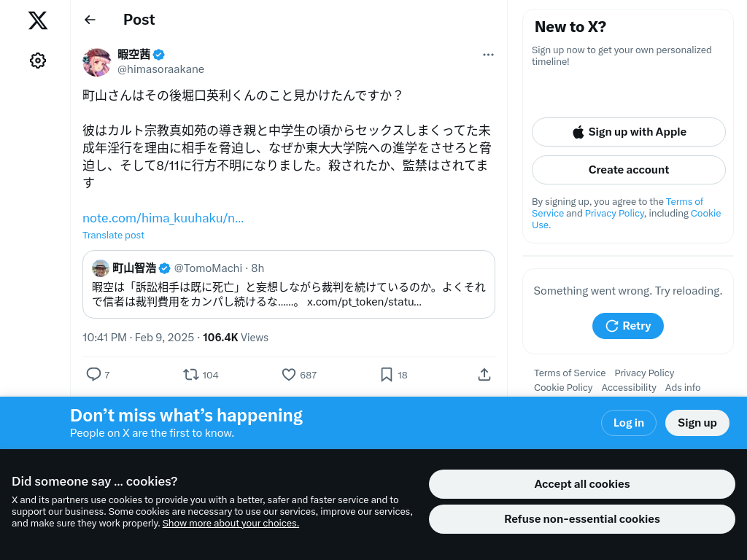Screen dimensions: 747x560
Task: Click the X logo icon
Action: click(x=38, y=20)
